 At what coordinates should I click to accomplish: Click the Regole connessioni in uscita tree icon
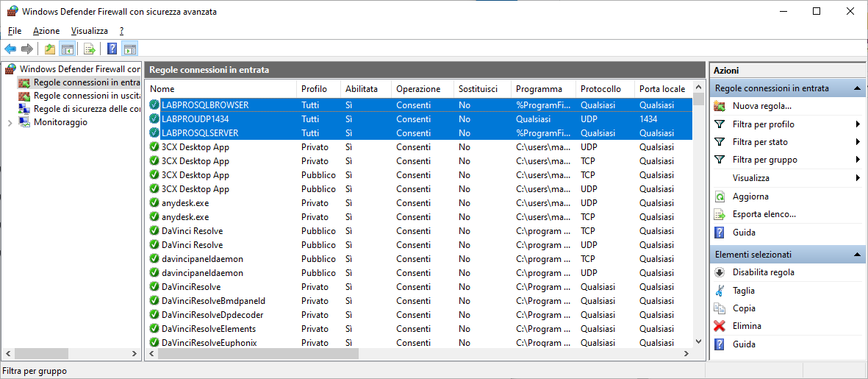tap(24, 96)
